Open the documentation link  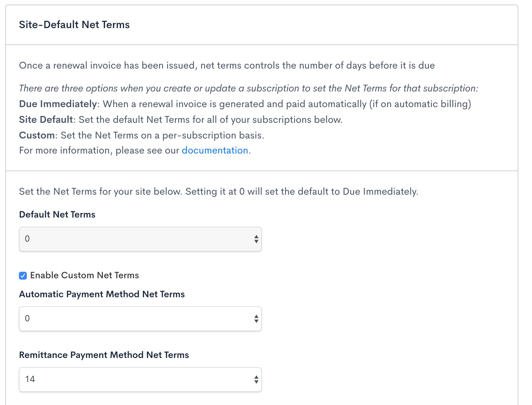pyautogui.click(x=215, y=151)
